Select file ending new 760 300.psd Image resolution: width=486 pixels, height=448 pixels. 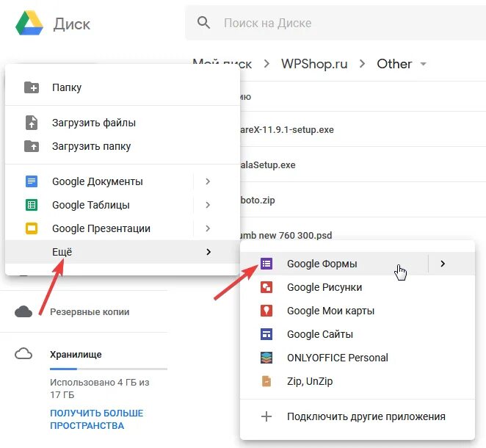(x=286, y=235)
